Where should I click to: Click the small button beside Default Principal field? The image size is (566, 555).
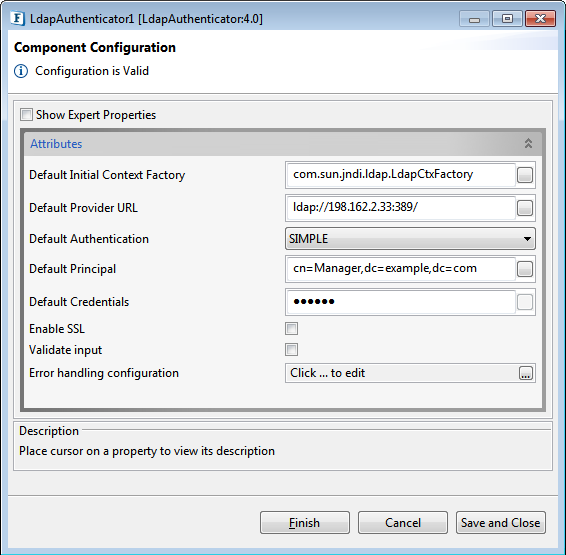[524, 269]
